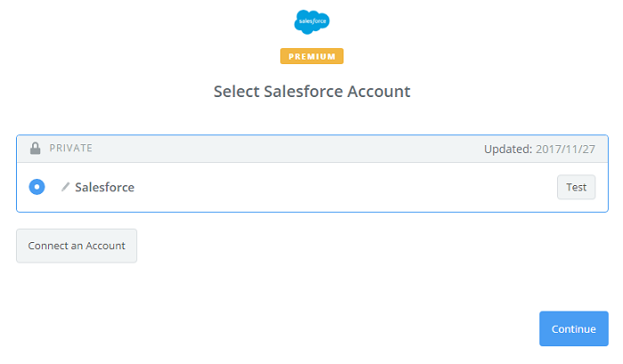Click the white dot inside the radio button

pyautogui.click(x=36, y=187)
